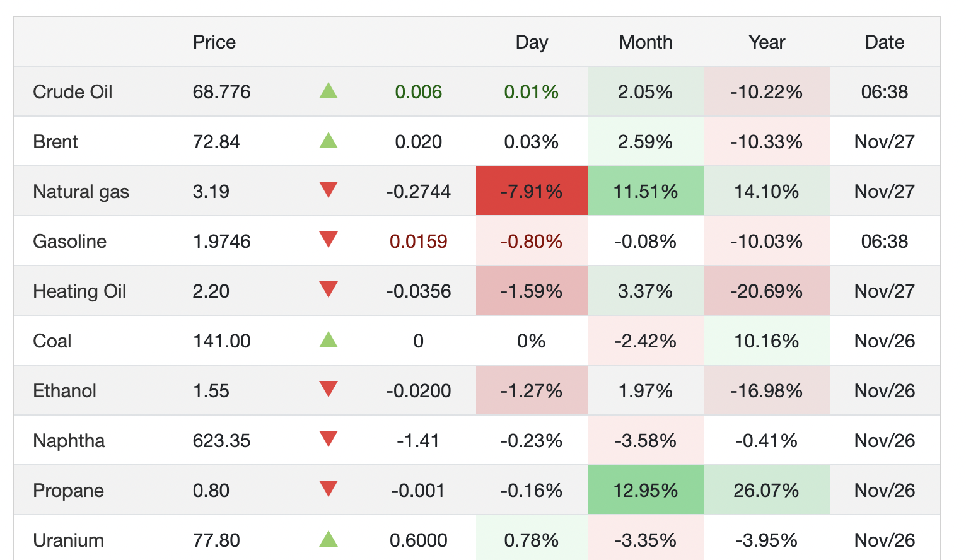Click the 11.51% Month cell
Screen dimensions: 966x560
(646, 191)
